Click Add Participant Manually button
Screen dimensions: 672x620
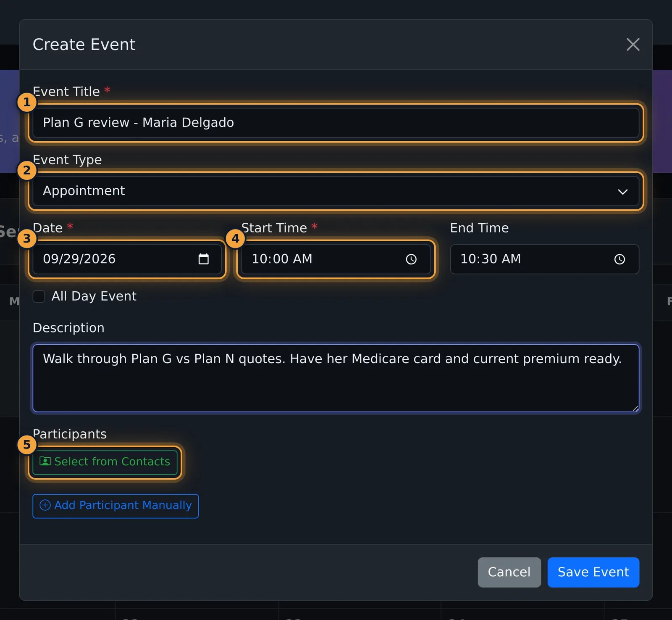click(115, 506)
